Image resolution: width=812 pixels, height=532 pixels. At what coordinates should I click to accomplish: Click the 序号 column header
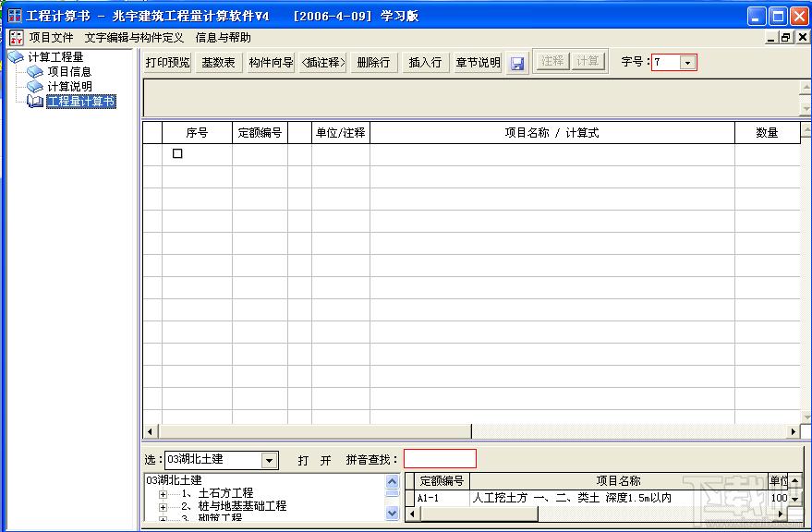tap(197, 133)
